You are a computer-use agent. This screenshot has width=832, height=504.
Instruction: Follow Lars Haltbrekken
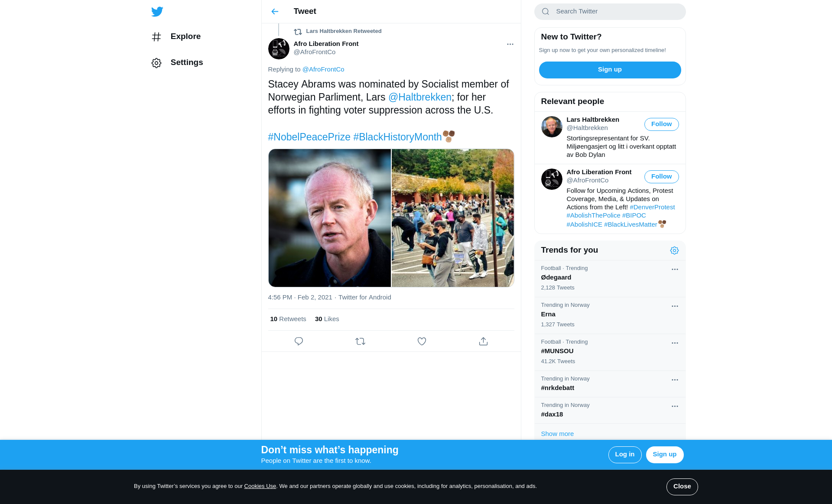(x=661, y=124)
